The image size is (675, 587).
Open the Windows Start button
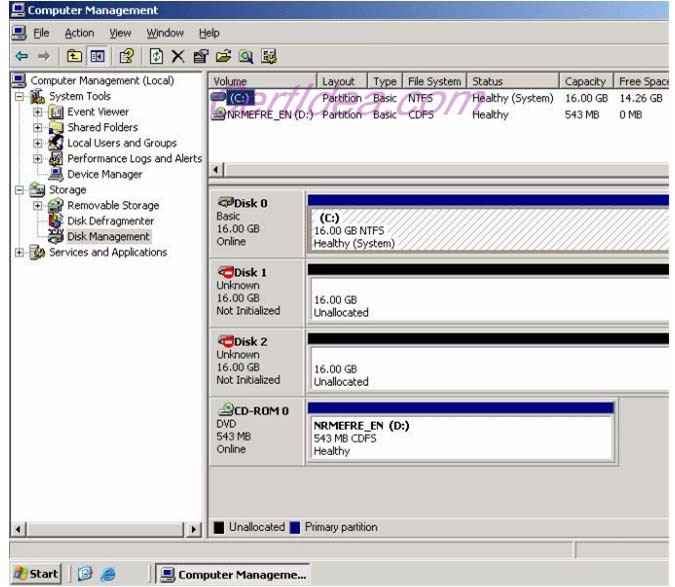click(x=36, y=574)
